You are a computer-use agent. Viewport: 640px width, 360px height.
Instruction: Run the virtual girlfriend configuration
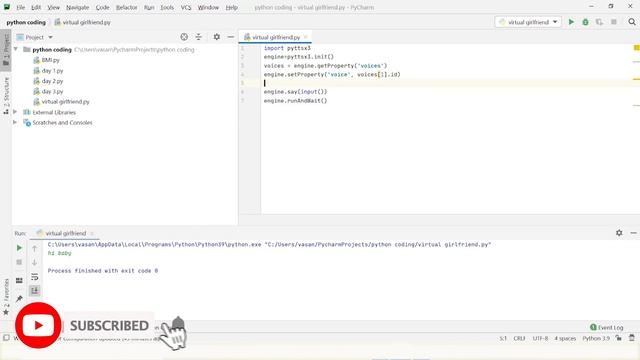click(571, 22)
